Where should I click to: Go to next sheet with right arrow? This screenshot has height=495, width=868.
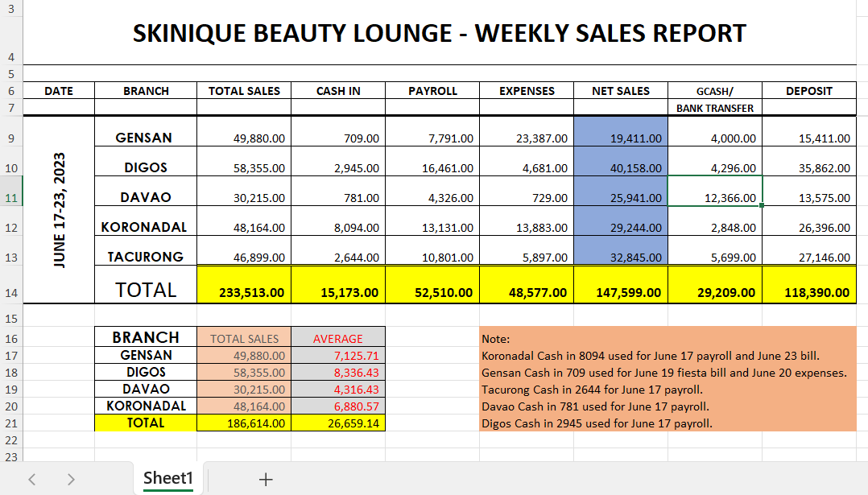[70, 479]
